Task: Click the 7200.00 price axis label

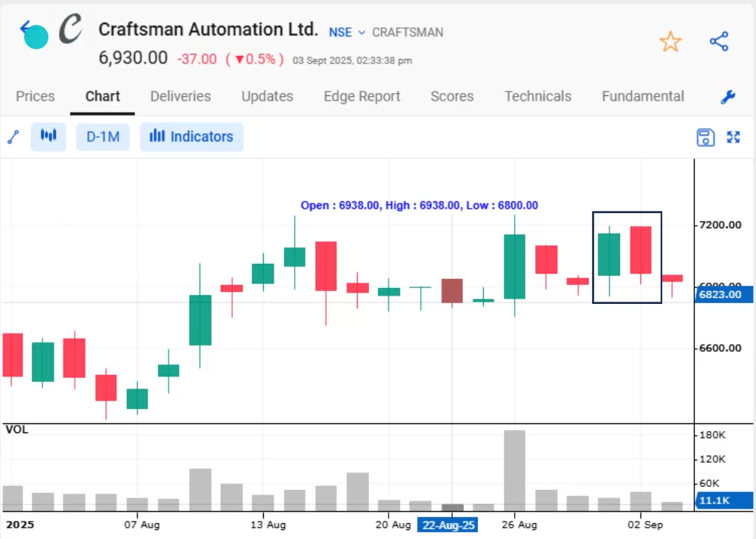Action: click(x=720, y=225)
